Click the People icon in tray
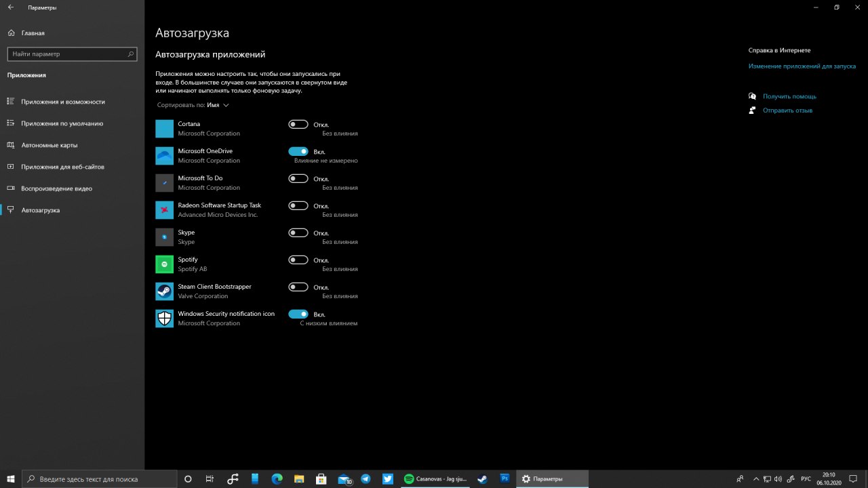Screen dimensions: 868x488 point(740,479)
